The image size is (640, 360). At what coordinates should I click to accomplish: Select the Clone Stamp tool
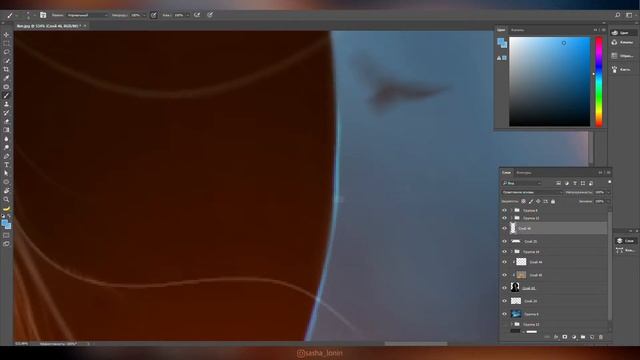point(6,104)
